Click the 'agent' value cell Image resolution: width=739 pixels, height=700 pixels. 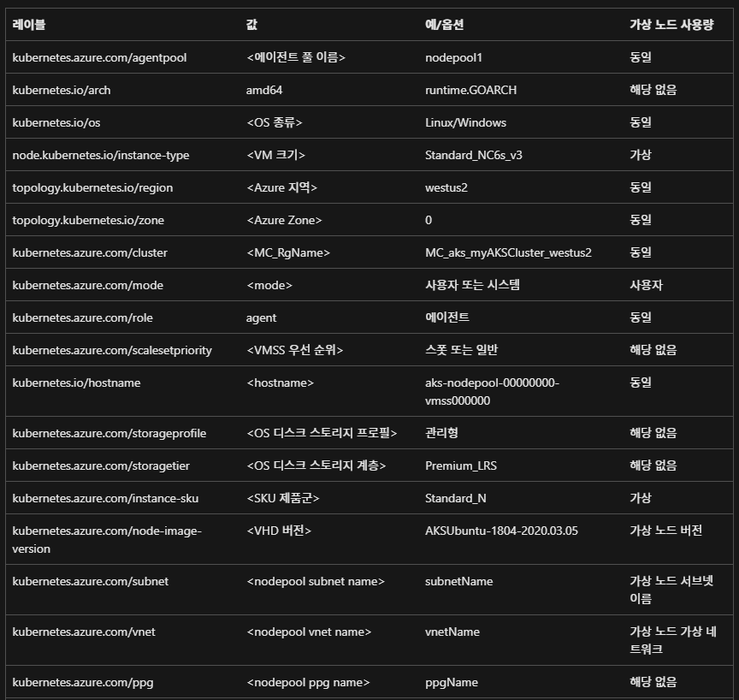[261, 317]
